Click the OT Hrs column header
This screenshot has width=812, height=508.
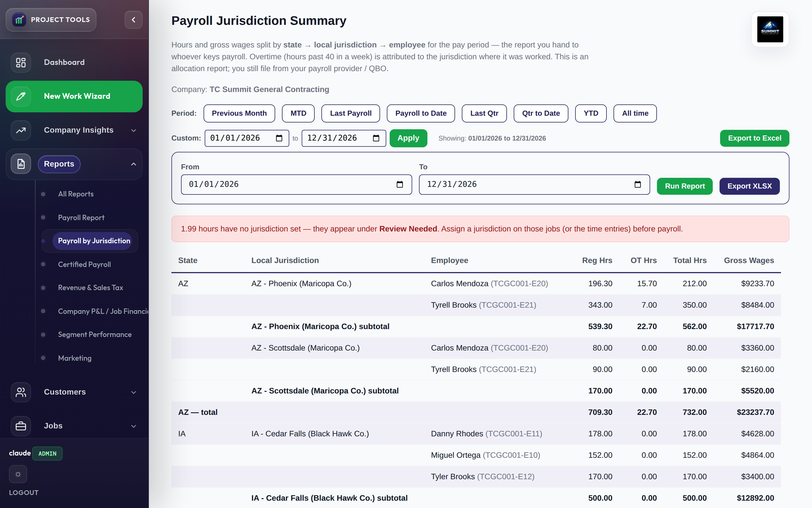click(x=644, y=260)
